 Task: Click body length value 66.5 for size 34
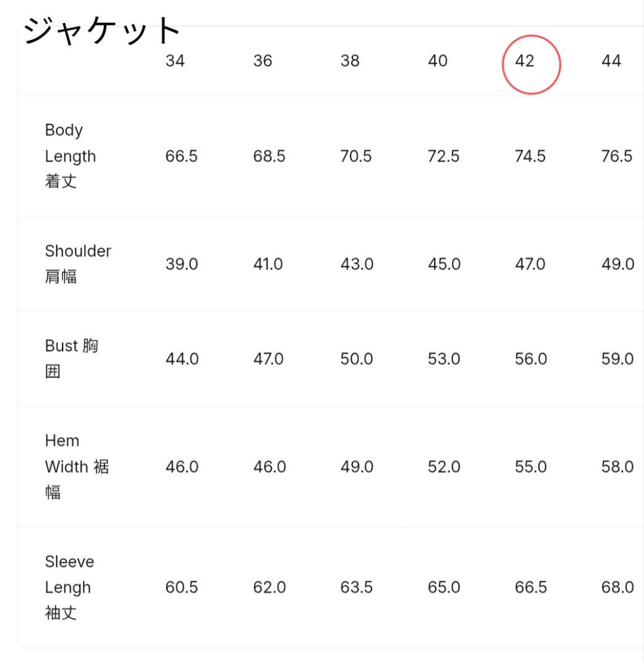181,156
